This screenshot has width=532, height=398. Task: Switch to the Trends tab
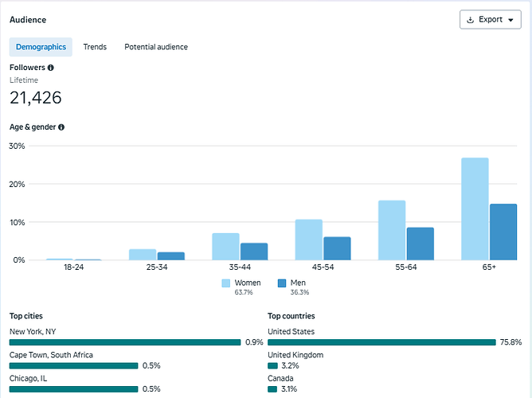pyautogui.click(x=95, y=47)
